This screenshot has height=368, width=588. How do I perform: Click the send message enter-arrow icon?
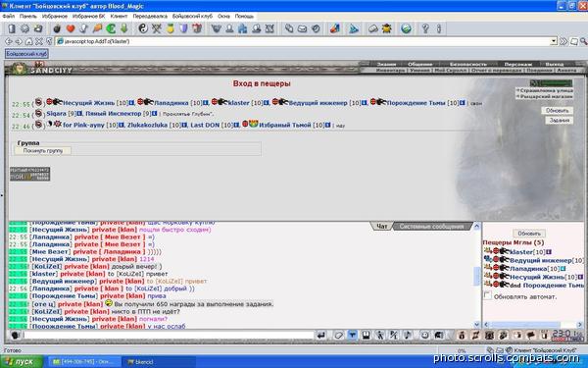click(321, 335)
